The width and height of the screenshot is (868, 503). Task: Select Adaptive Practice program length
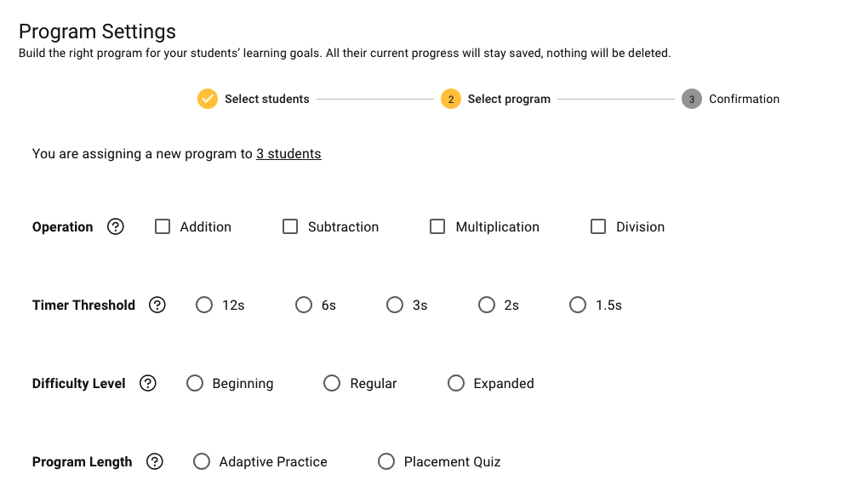pos(202,462)
